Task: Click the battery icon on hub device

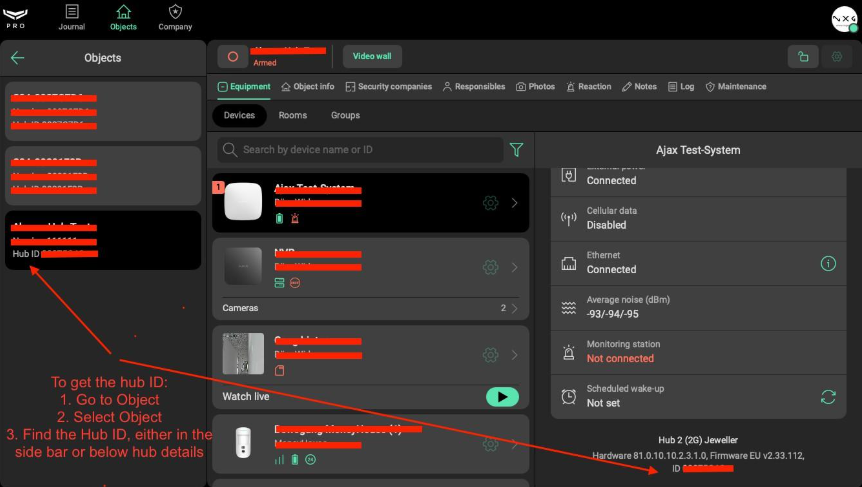Action: [x=279, y=219]
